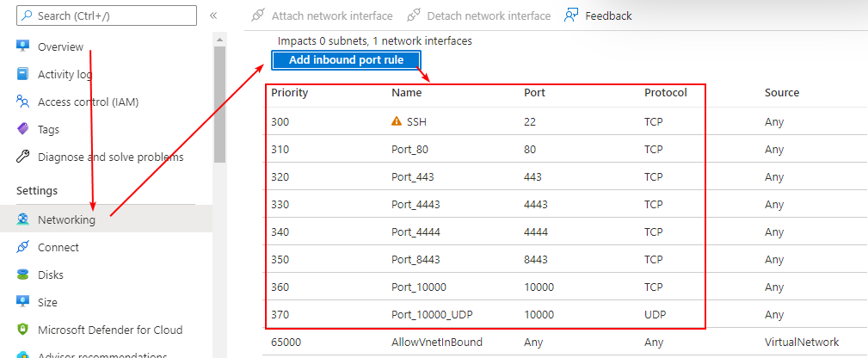Open the Port_10000_UDP rule

coord(432,315)
